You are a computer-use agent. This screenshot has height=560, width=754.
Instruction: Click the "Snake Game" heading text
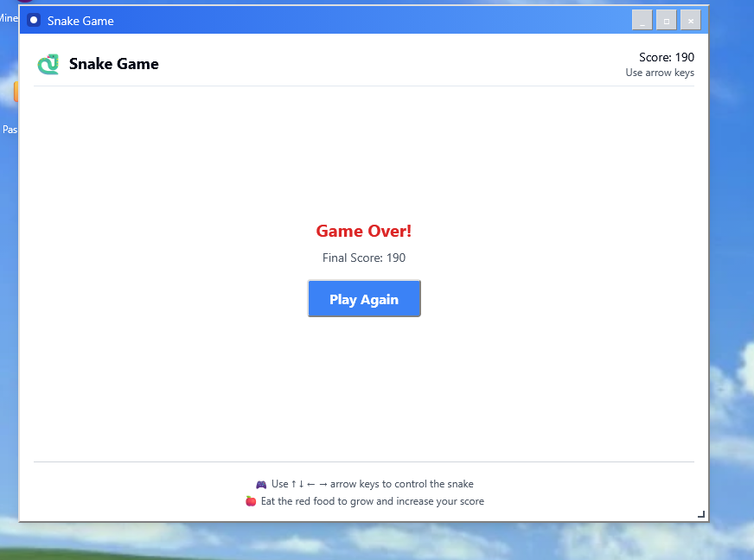click(114, 64)
